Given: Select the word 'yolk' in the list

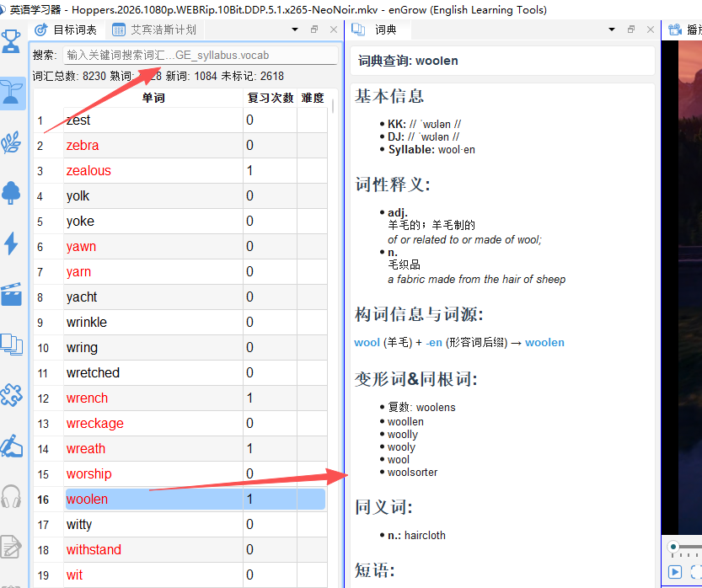Looking at the screenshot, I should (153, 196).
